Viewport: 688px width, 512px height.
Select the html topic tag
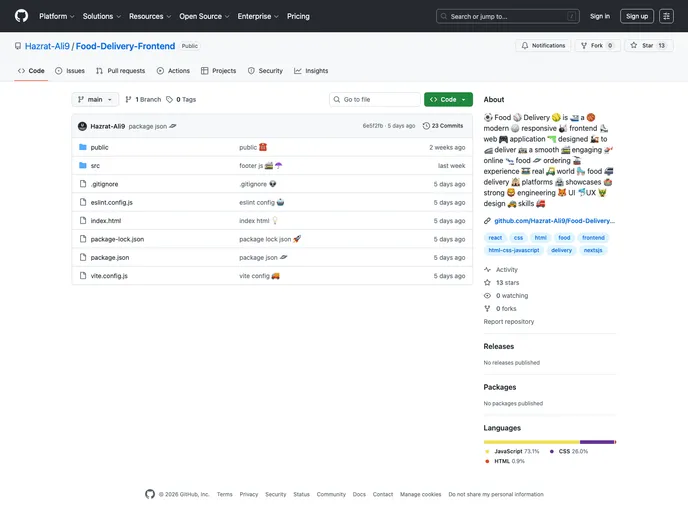541,238
